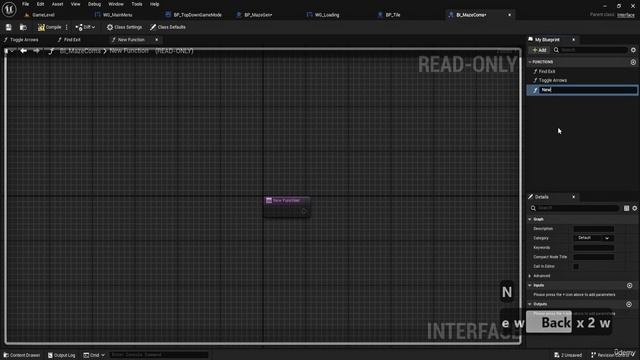Click the function rename text field

click(x=588, y=90)
